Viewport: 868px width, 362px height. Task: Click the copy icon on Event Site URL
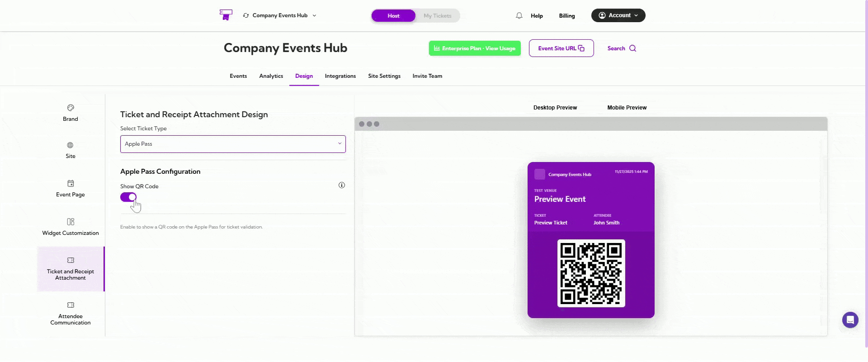tap(581, 48)
